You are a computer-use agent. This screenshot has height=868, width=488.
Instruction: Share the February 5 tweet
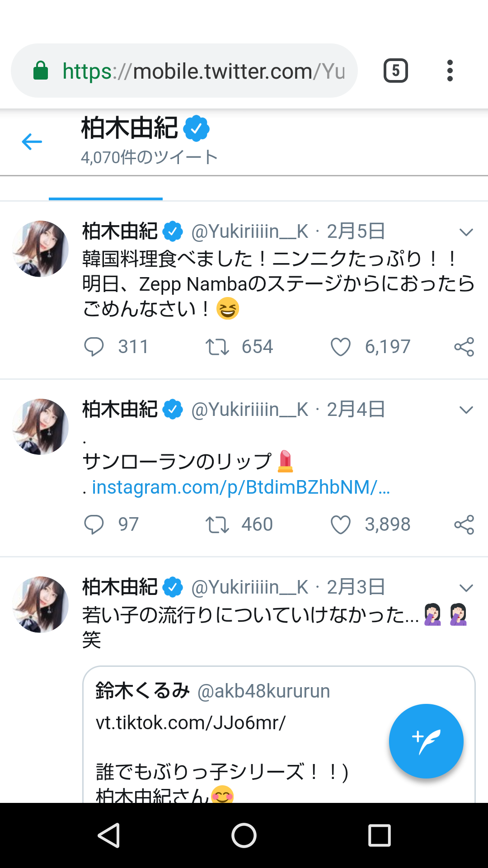(464, 347)
